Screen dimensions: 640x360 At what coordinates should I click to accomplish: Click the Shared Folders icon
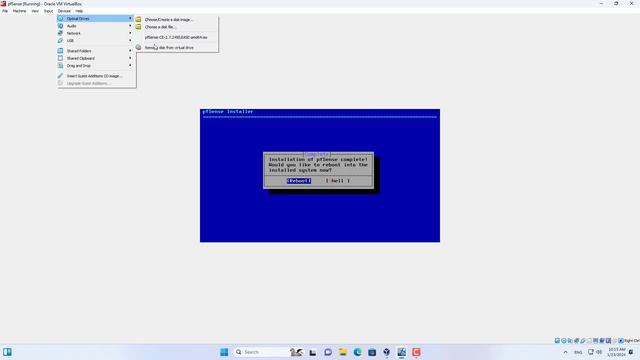point(60,51)
